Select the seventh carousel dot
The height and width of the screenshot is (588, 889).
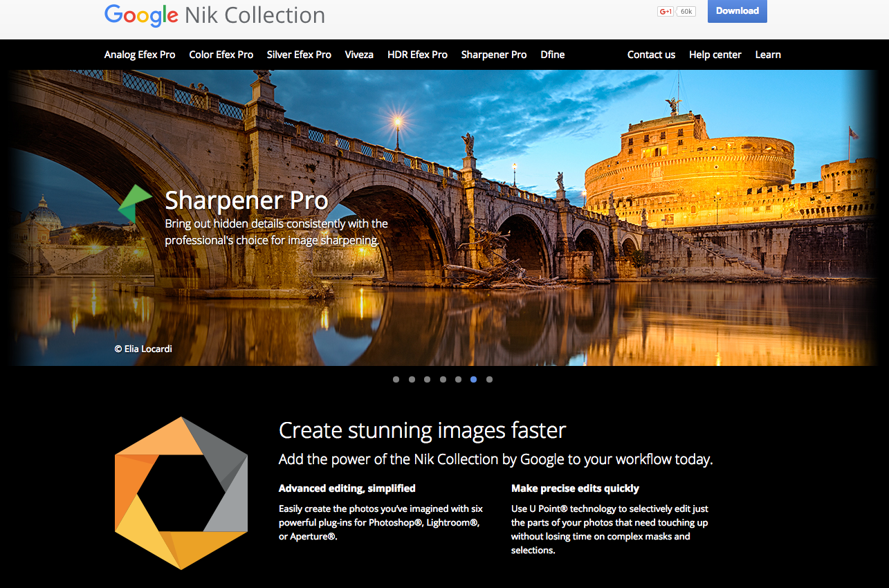tap(489, 379)
